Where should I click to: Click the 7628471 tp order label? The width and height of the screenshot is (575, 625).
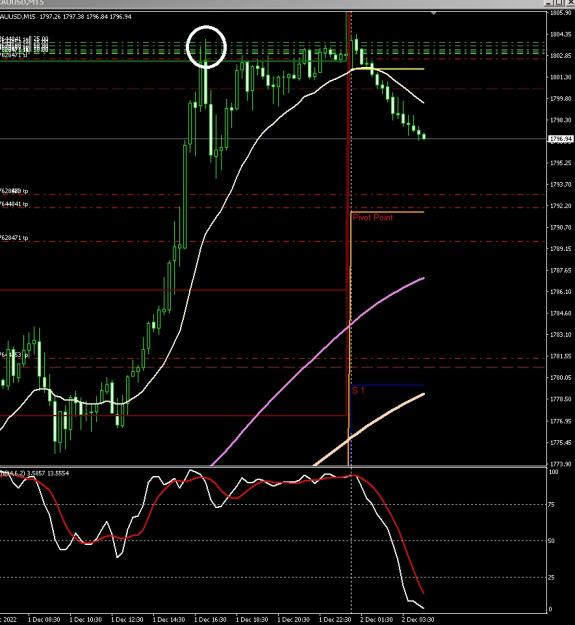pos(14,238)
